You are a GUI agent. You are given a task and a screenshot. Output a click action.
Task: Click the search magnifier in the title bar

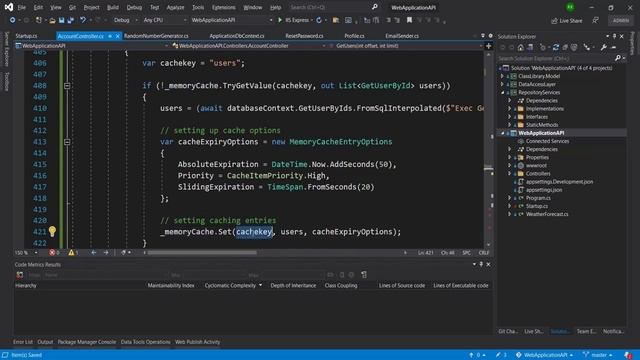375,7
